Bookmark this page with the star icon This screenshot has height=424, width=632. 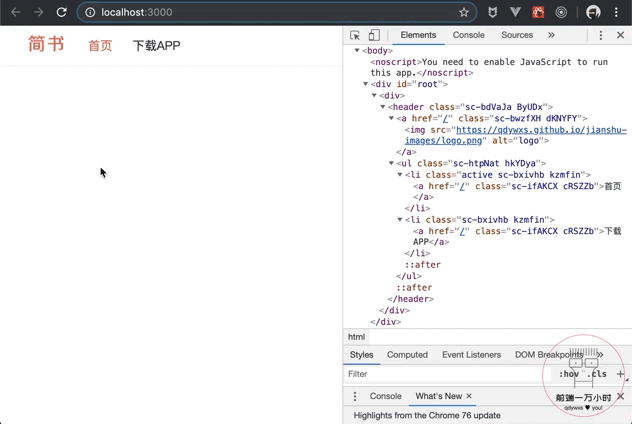[x=464, y=12]
